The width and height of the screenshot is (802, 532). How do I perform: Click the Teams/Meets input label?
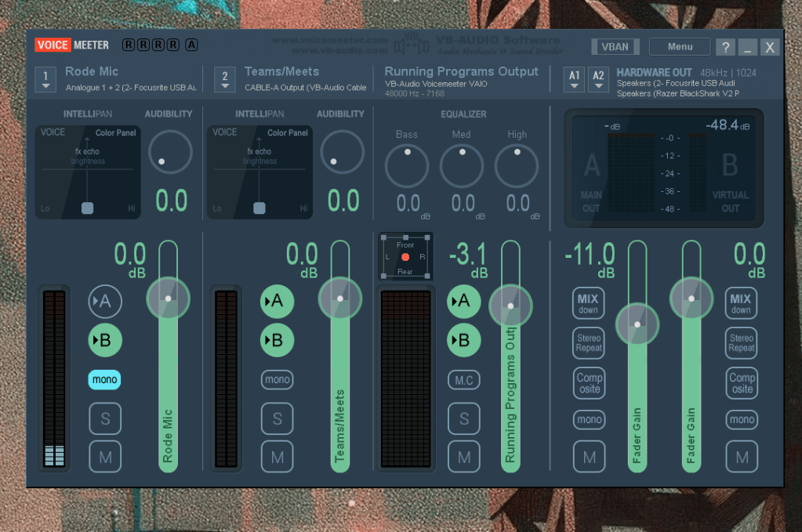pyautogui.click(x=281, y=71)
